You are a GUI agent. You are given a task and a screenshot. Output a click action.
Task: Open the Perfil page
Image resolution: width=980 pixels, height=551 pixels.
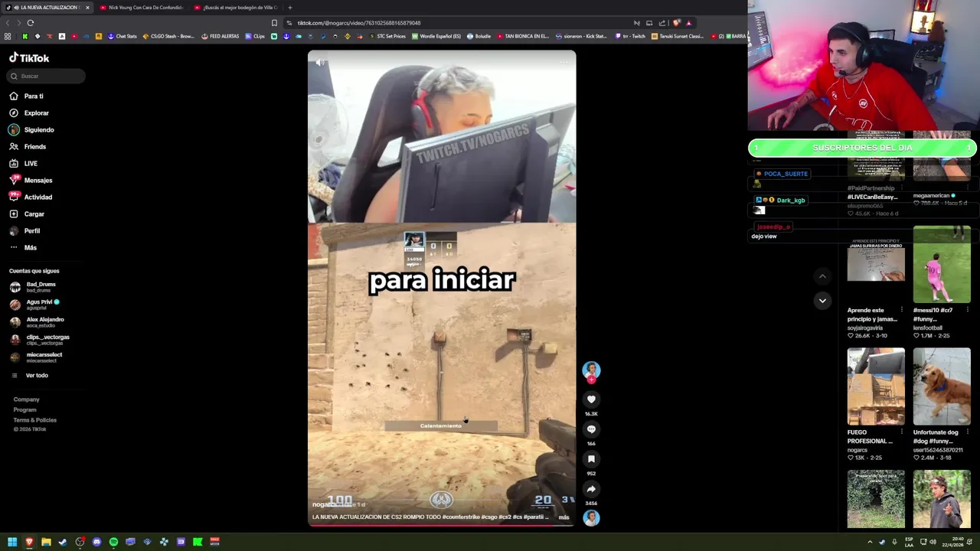pos(24,231)
